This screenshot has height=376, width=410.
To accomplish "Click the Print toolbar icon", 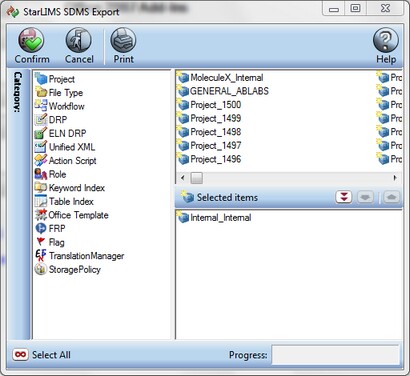I will (x=123, y=40).
